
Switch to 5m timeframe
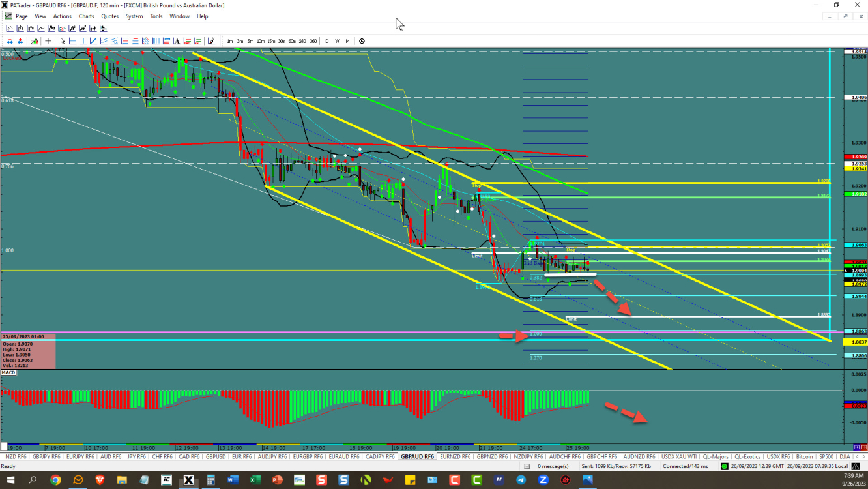tap(250, 41)
